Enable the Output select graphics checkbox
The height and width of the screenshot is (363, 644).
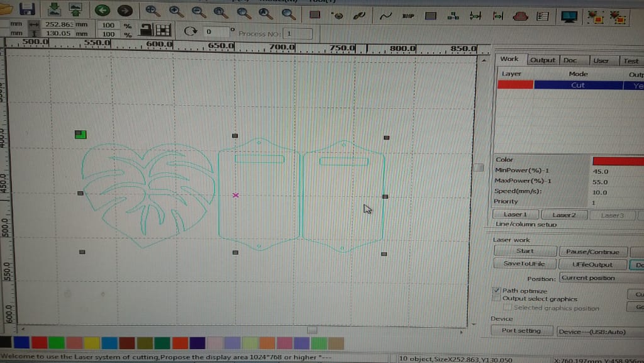click(497, 299)
